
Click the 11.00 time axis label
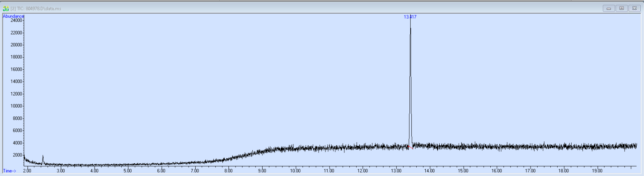329,170
